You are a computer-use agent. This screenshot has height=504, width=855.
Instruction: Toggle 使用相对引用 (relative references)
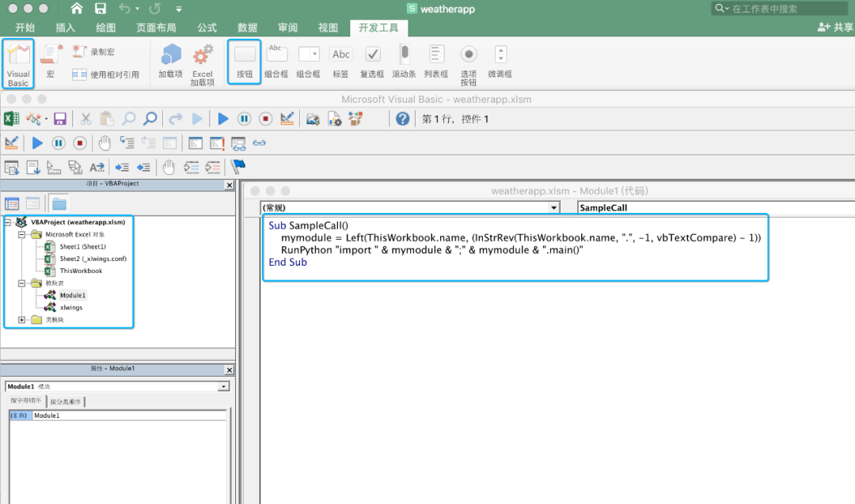pos(105,74)
